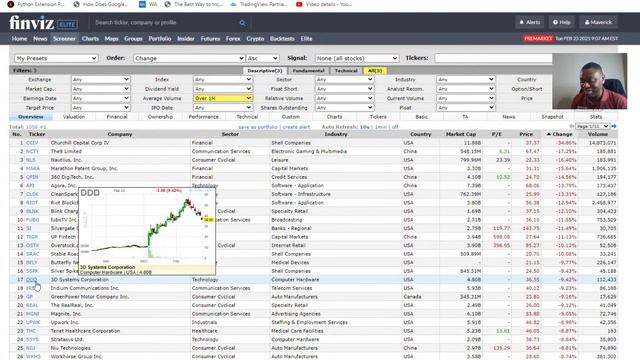The height and width of the screenshot is (360, 640).
Task: Click the create alert link
Action: tap(296, 127)
